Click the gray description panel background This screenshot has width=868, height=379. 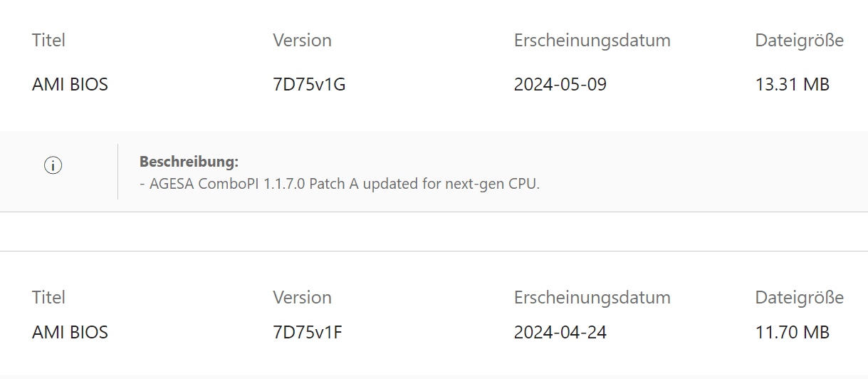[x=705, y=171]
